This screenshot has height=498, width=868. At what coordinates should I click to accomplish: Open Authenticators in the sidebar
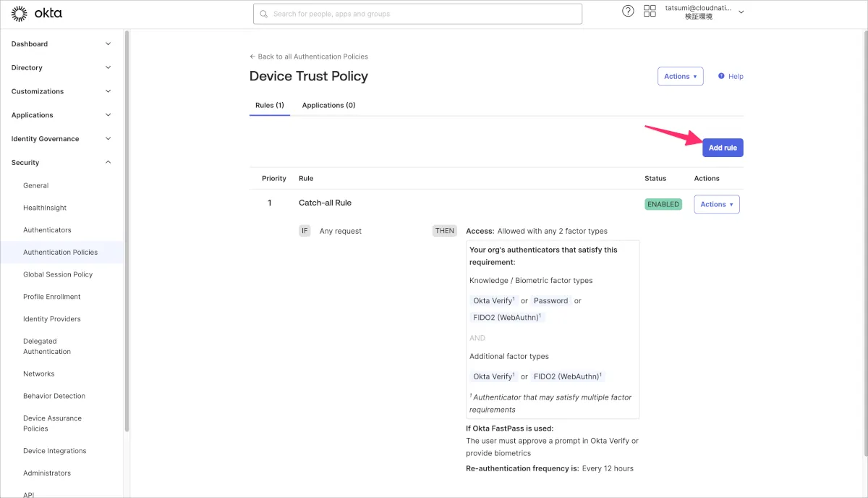[x=47, y=230]
